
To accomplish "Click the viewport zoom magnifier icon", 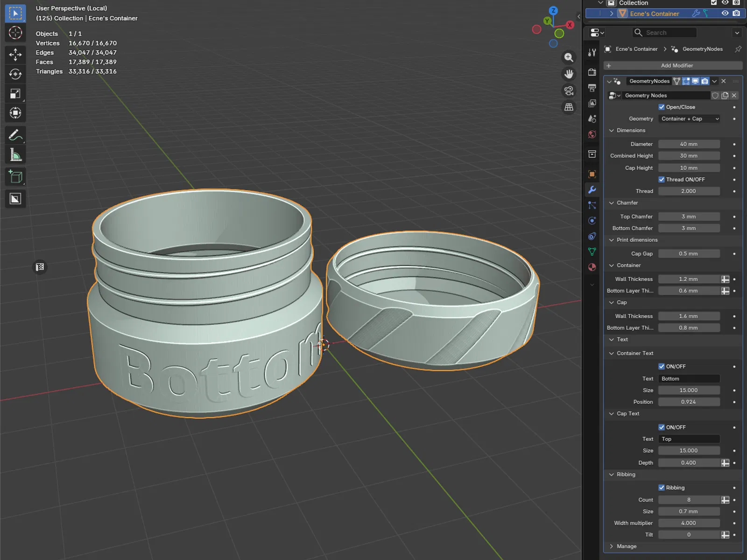I will tap(569, 57).
